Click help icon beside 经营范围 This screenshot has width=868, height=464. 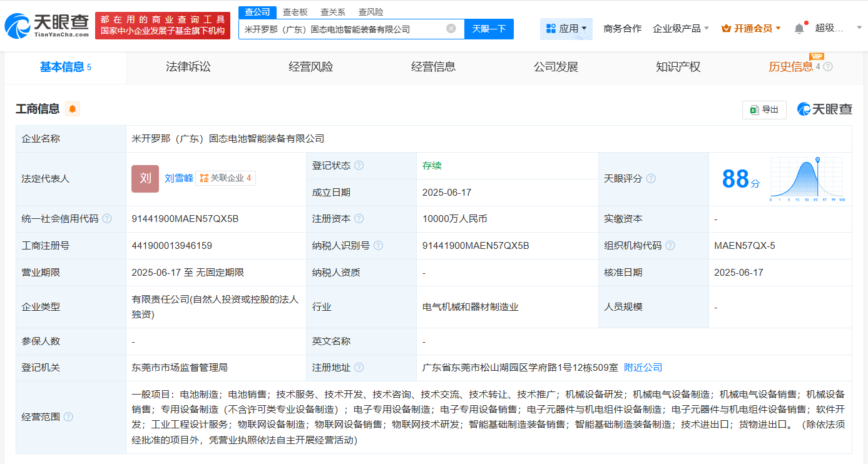coord(68,417)
